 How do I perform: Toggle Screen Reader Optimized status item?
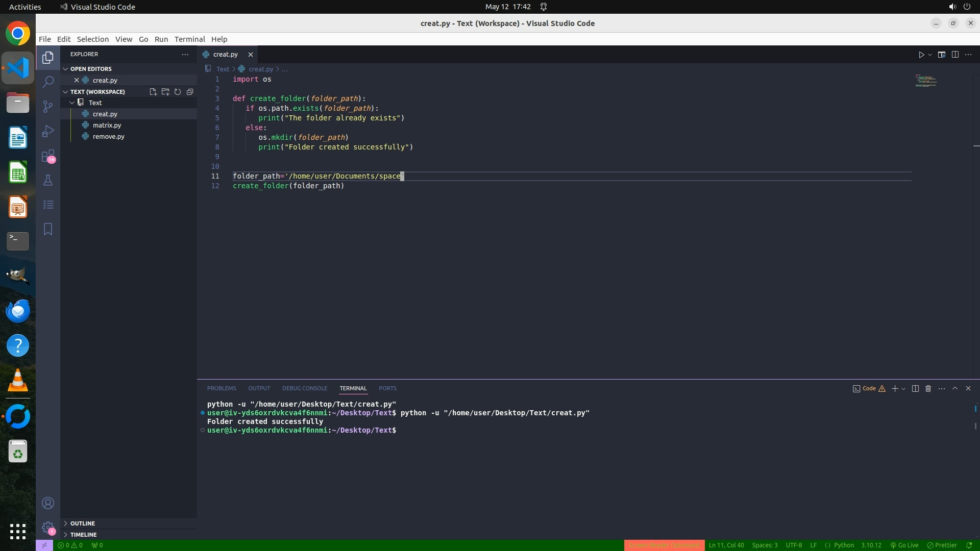(664, 545)
